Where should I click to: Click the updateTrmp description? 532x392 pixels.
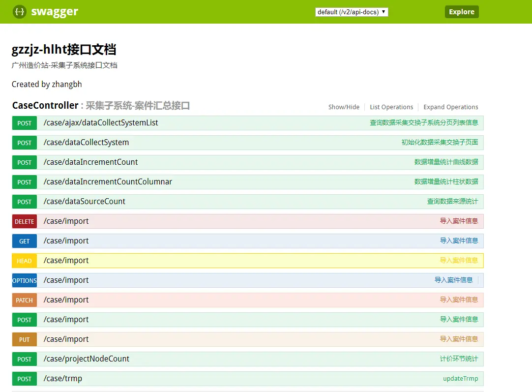click(460, 379)
